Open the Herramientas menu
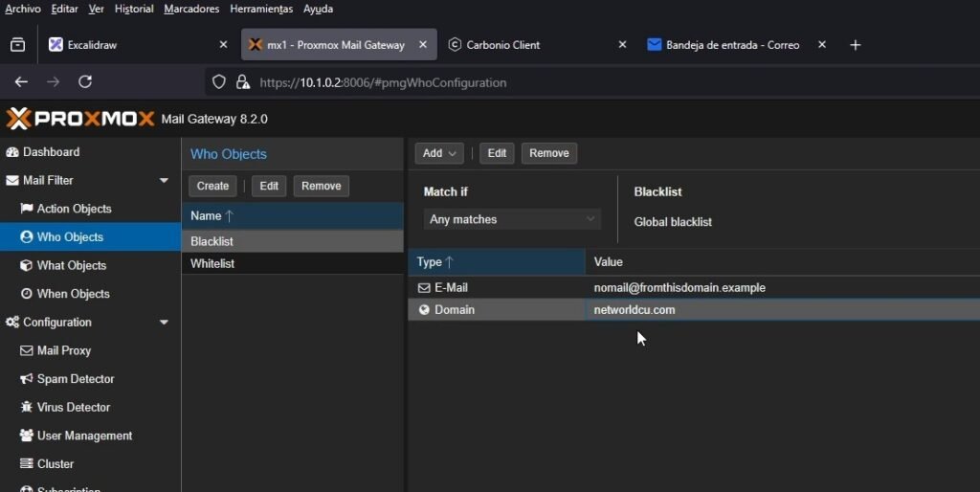 click(x=261, y=9)
